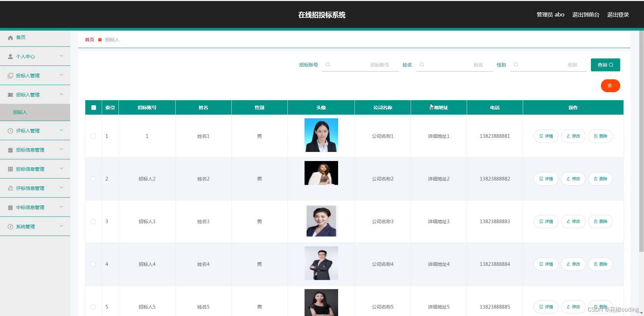The height and width of the screenshot is (316, 644).
Task: Click 修改 button for 姓名5
Action: pos(573,307)
